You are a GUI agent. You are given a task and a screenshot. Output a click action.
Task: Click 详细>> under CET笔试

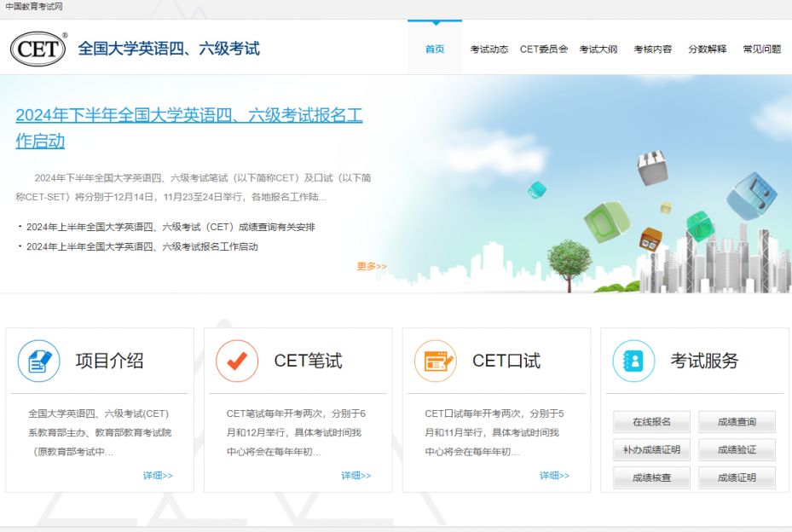(356, 476)
